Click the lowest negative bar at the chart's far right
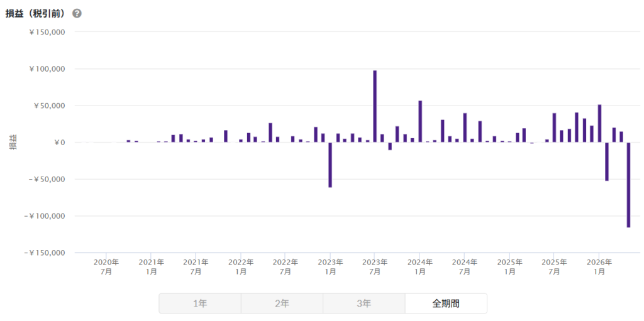Screen dimensions: 644x321 (x=628, y=185)
